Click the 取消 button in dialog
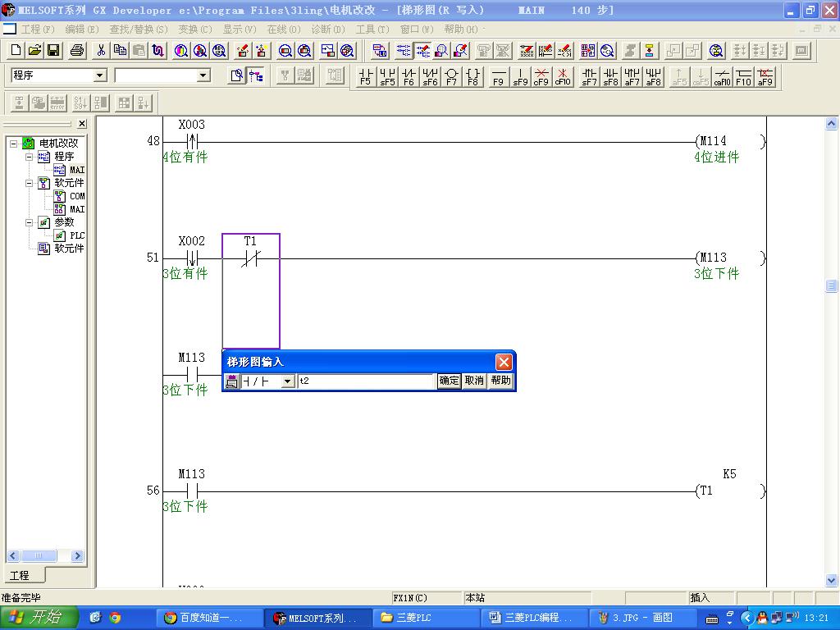The width and height of the screenshot is (840, 630). point(474,381)
